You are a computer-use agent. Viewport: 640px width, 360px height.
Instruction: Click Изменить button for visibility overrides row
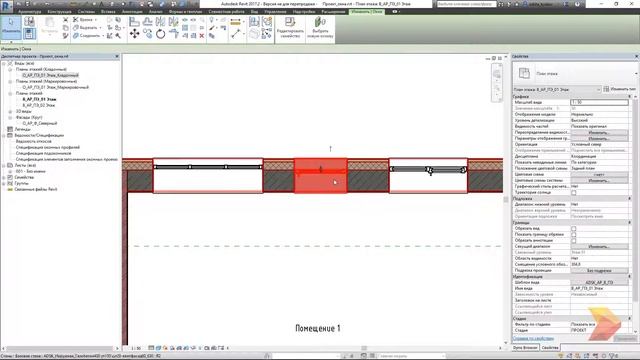(x=599, y=133)
